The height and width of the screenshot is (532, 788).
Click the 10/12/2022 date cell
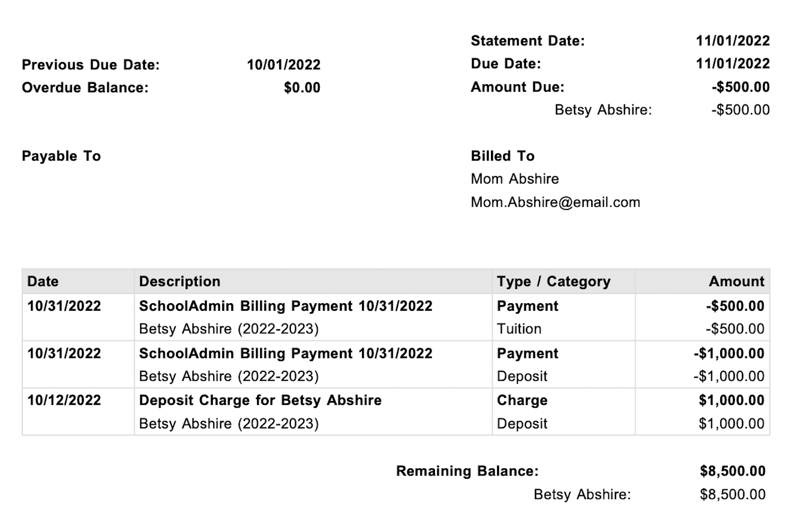pyautogui.click(x=64, y=400)
